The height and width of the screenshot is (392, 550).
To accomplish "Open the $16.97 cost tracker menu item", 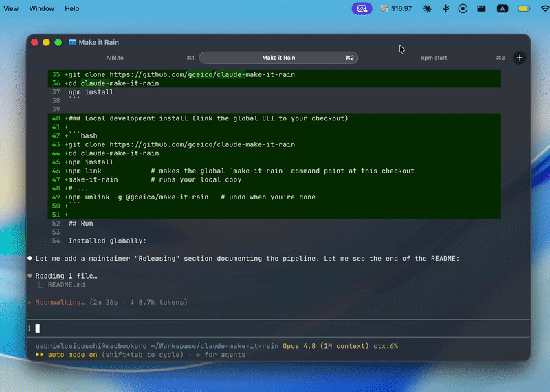I will [x=396, y=8].
